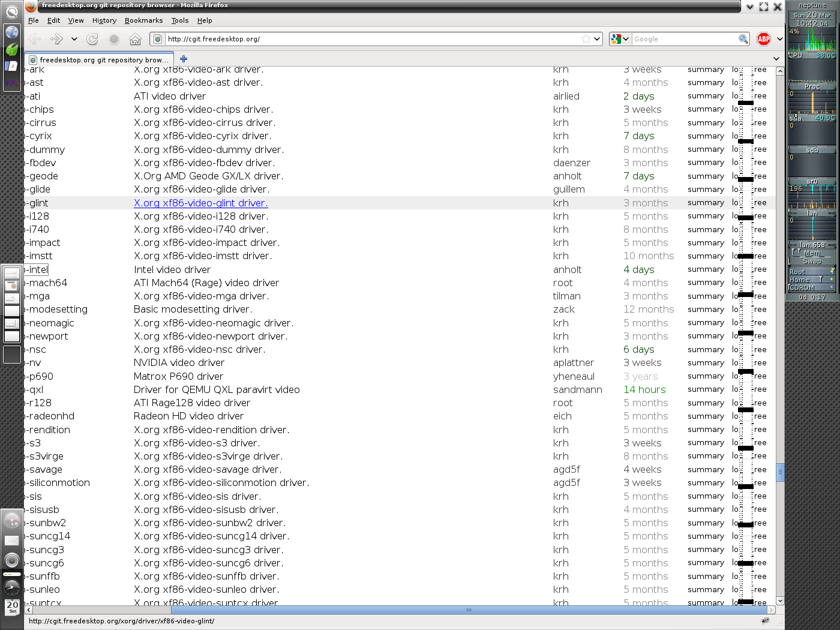Switch to the first desktop in the pager
The width and height of the screenshot is (840, 630).
pos(12,273)
